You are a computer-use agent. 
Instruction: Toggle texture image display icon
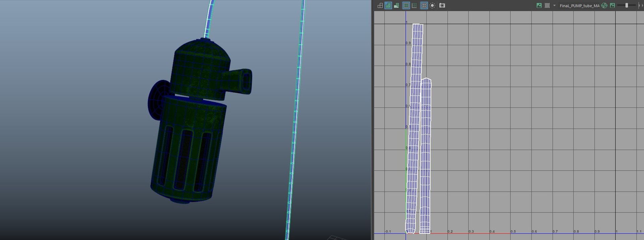coord(539,5)
